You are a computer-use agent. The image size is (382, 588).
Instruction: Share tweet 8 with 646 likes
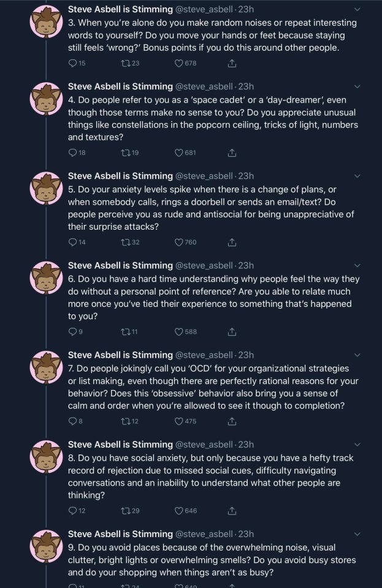[232, 510]
